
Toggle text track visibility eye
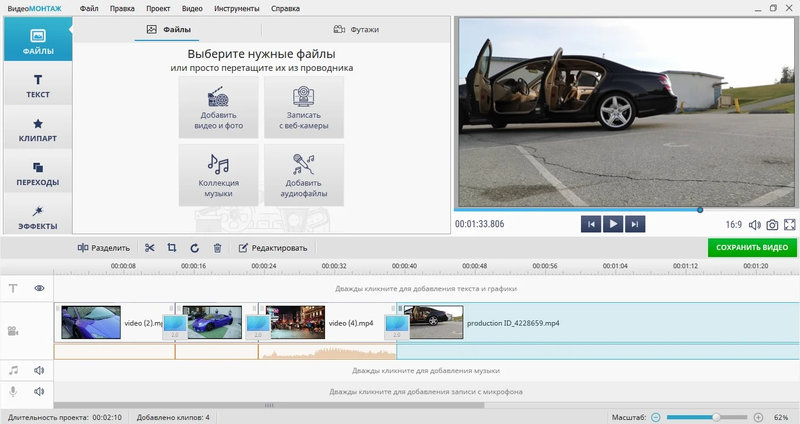coord(39,288)
